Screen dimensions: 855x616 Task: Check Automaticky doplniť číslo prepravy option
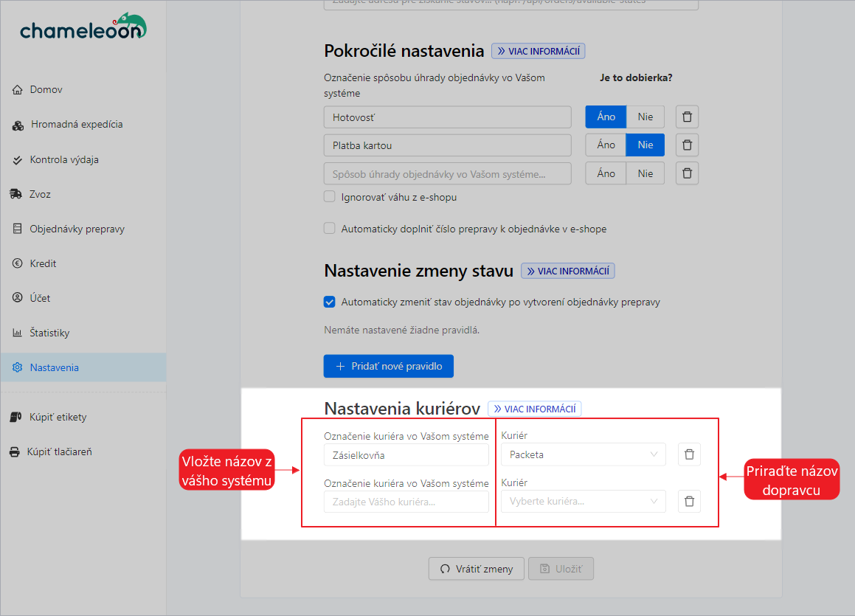click(330, 229)
